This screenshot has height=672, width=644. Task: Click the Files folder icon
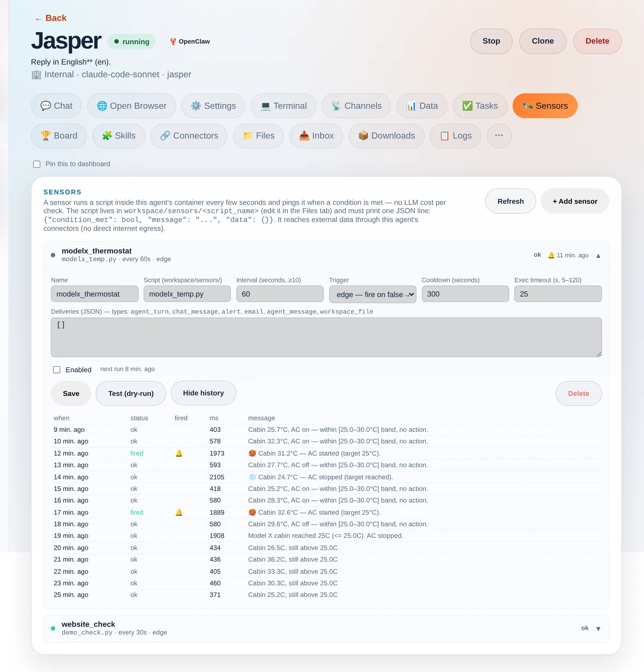click(248, 136)
